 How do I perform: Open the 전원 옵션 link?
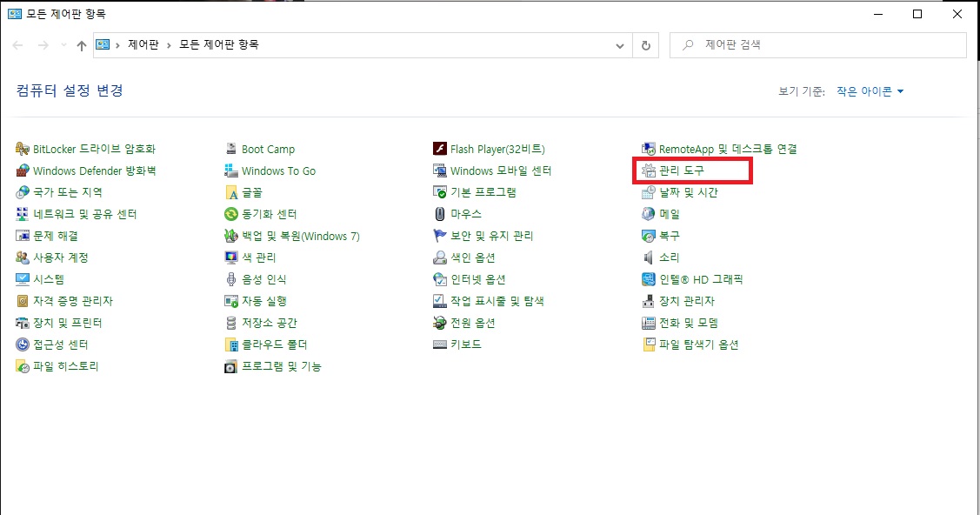pyautogui.click(x=473, y=323)
